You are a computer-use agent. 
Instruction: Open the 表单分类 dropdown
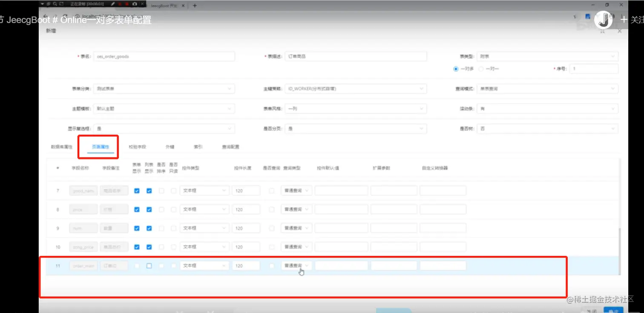[164, 89]
